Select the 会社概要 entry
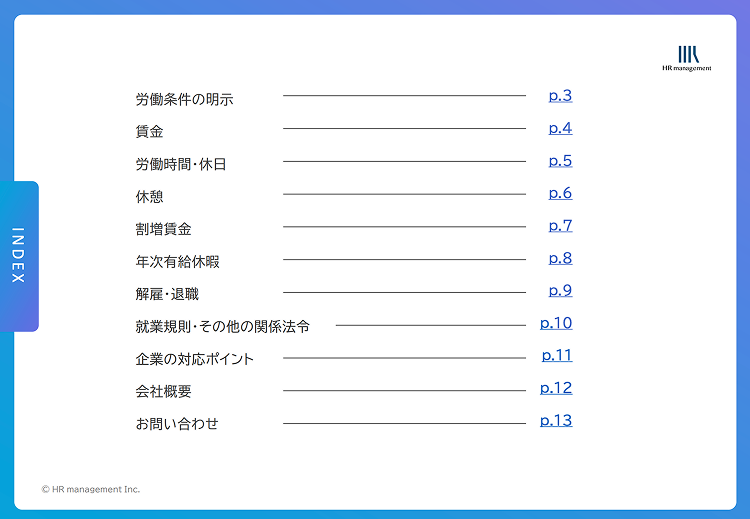Image resolution: width=750 pixels, height=519 pixels. tap(163, 392)
